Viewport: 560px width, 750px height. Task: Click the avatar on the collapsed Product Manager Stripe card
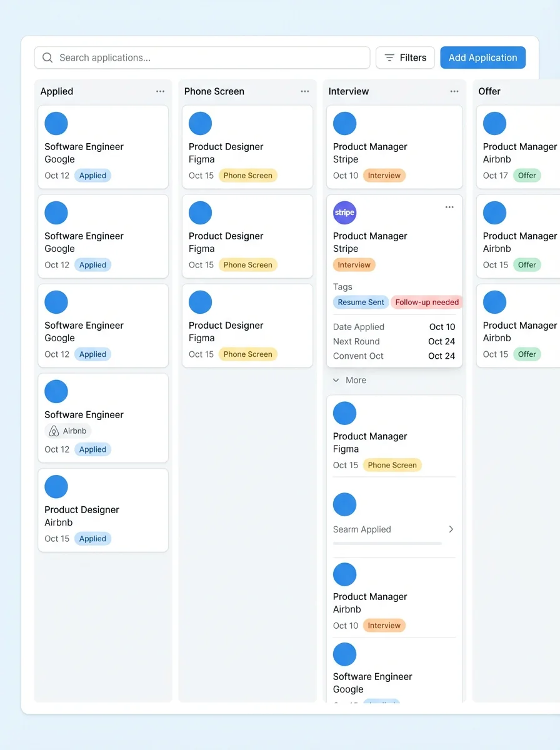tap(344, 124)
